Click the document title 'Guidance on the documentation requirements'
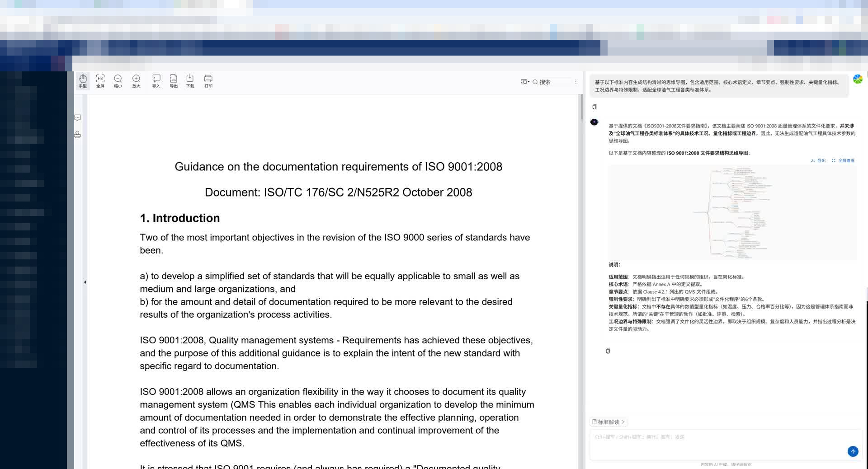Viewport: 868px width, 469px height. tap(339, 167)
